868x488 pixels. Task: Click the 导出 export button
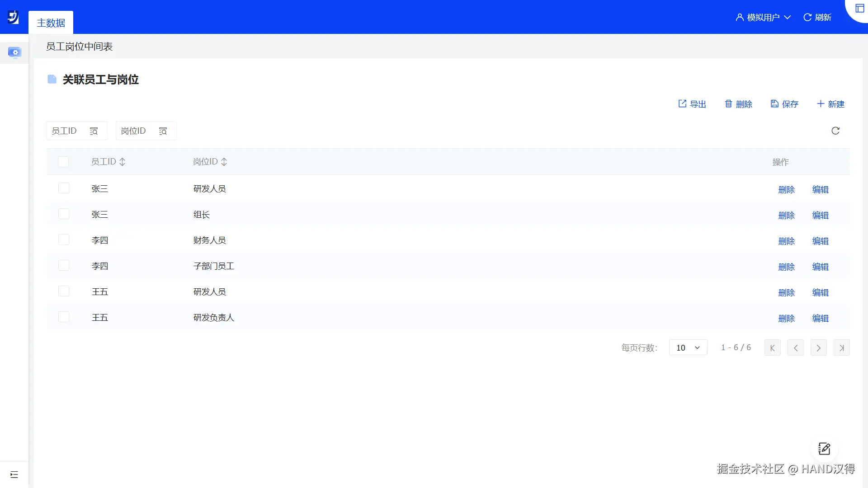coord(692,104)
